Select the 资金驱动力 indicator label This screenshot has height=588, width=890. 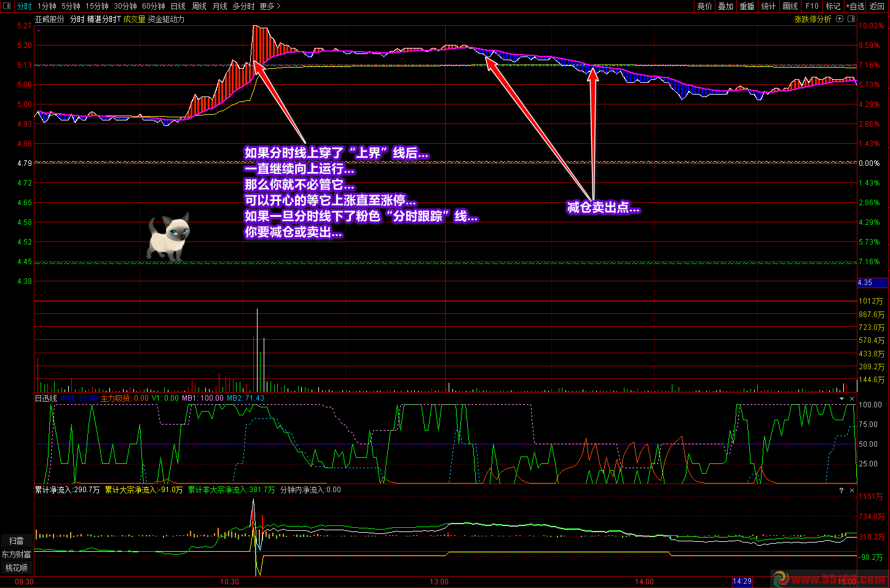click(166, 19)
